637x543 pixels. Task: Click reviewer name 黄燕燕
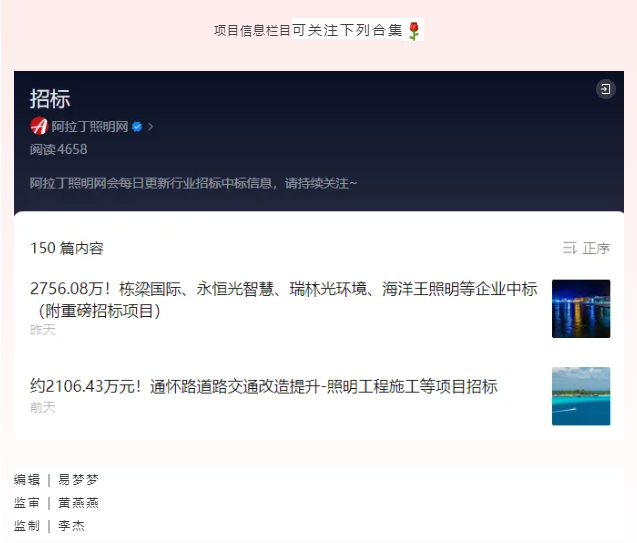(78, 503)
